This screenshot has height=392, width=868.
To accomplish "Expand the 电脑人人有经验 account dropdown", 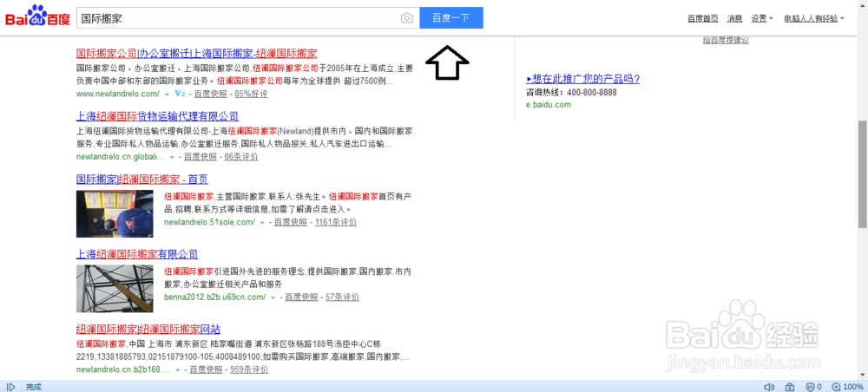I will [x=814, y=18].
